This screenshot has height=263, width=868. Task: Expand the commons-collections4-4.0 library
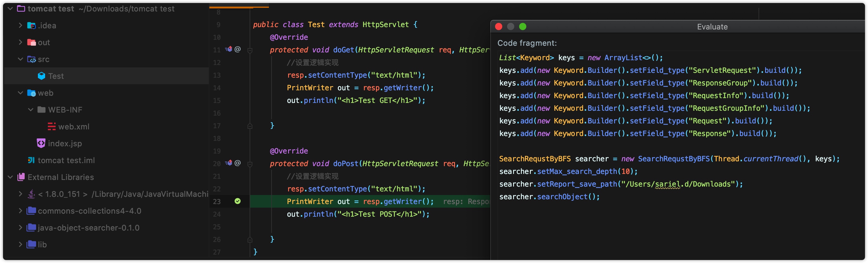point(20,211)
